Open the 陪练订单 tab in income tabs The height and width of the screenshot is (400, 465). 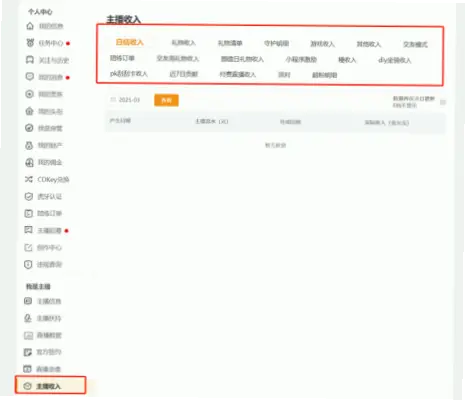tap(122, 58)
